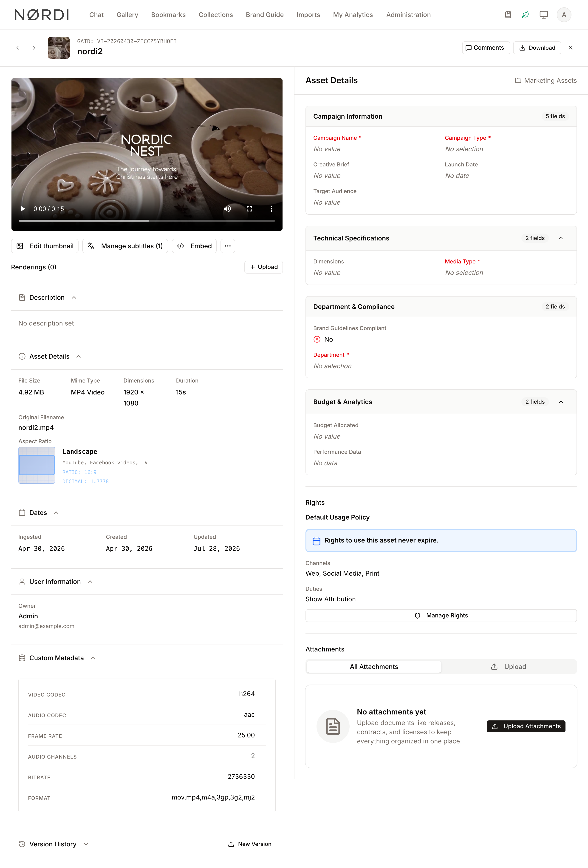Play the nordi2 video
The width and height of the screenshot is (588, 868).
pos(23,209)
